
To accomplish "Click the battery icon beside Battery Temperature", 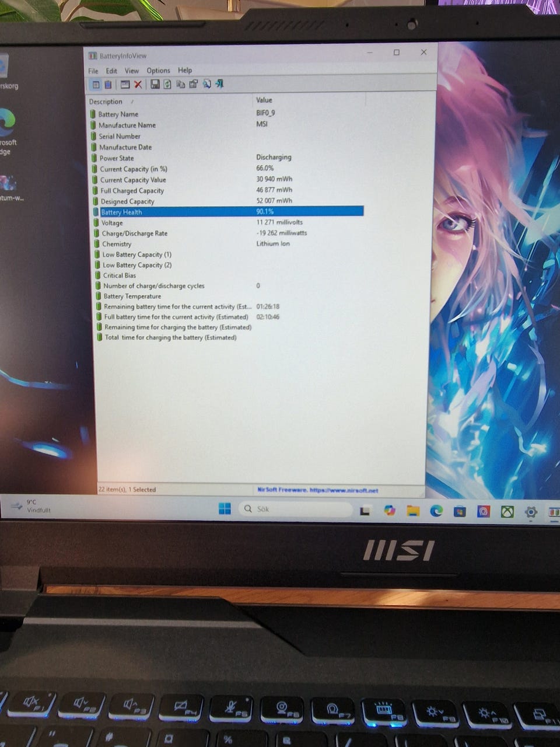I will tap(98, 296).
